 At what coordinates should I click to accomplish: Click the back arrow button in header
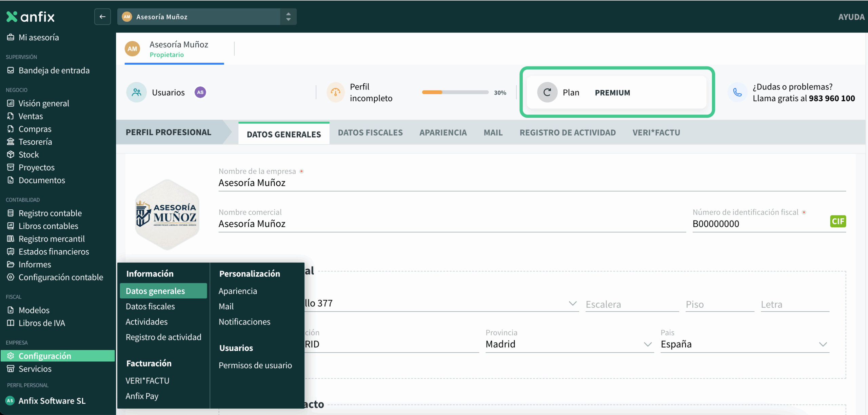pos(102,17)
